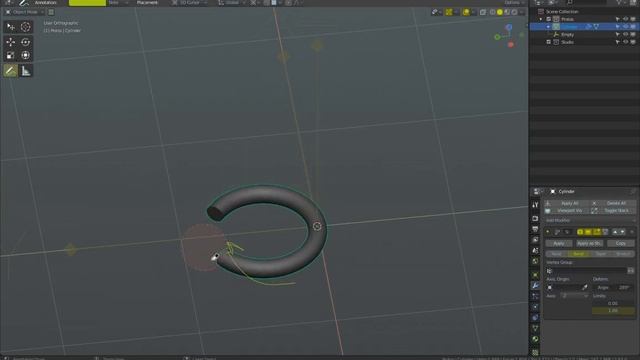
Task: Click the red X axis on navigation gizmo
Action: tap(511, 44)
